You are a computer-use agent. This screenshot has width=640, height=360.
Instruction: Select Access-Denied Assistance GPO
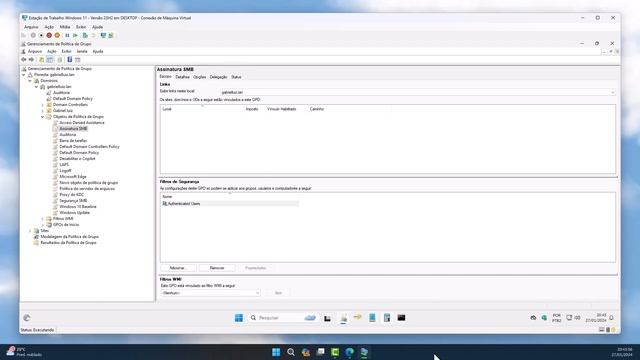pyautogui.click(x=82, y=123)
